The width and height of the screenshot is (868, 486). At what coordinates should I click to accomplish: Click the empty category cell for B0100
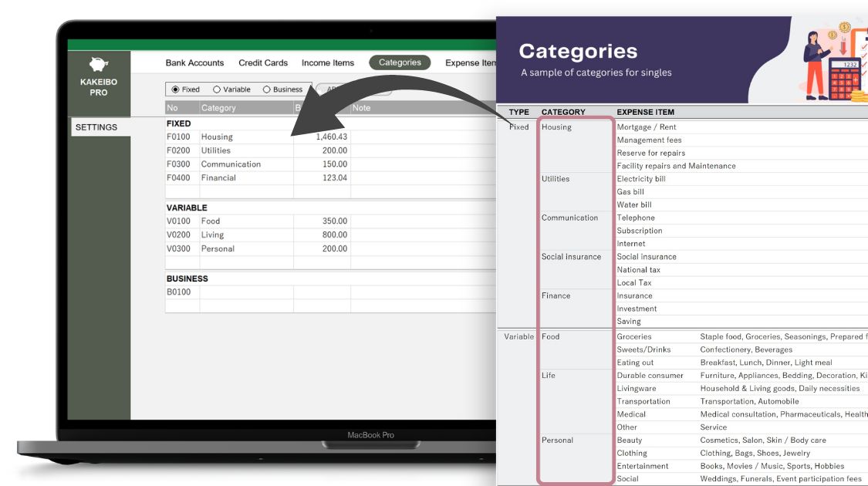[245, 292]
